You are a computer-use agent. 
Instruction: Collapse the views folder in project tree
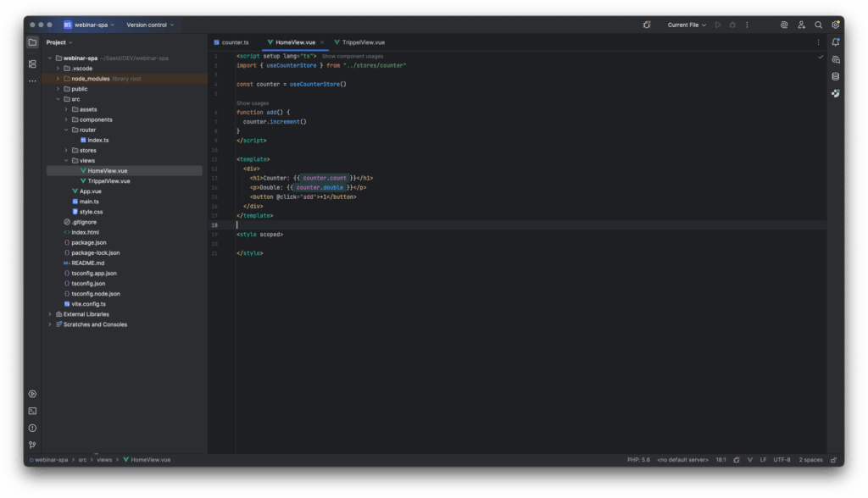[x=66, y=160]
